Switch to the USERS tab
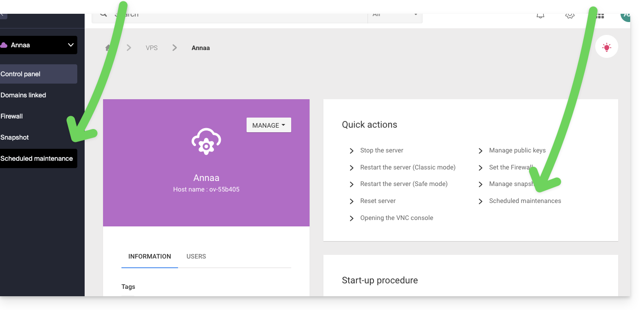Viewport: 644px width, 310px height. click(196, 256)
